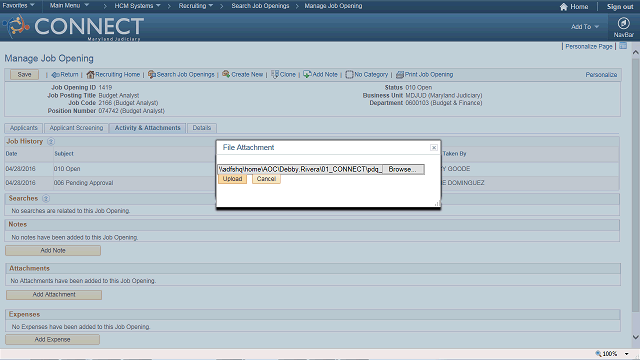640x360 pixels.
Task: Click the Home house icon
Action: point(564,7)
